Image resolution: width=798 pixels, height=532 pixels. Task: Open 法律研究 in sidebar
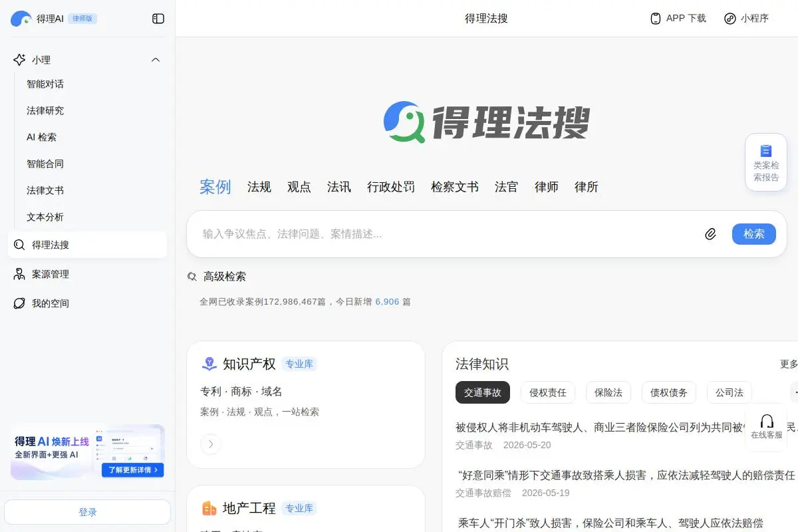point(45,110)
